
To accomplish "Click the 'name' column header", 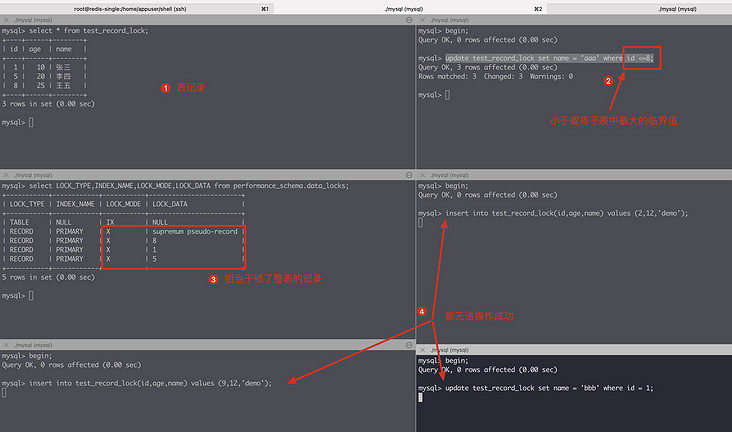I will point(64,49).
